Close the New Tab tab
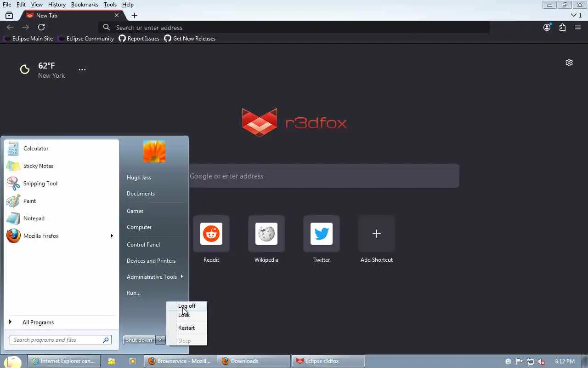 pos(117,16)
